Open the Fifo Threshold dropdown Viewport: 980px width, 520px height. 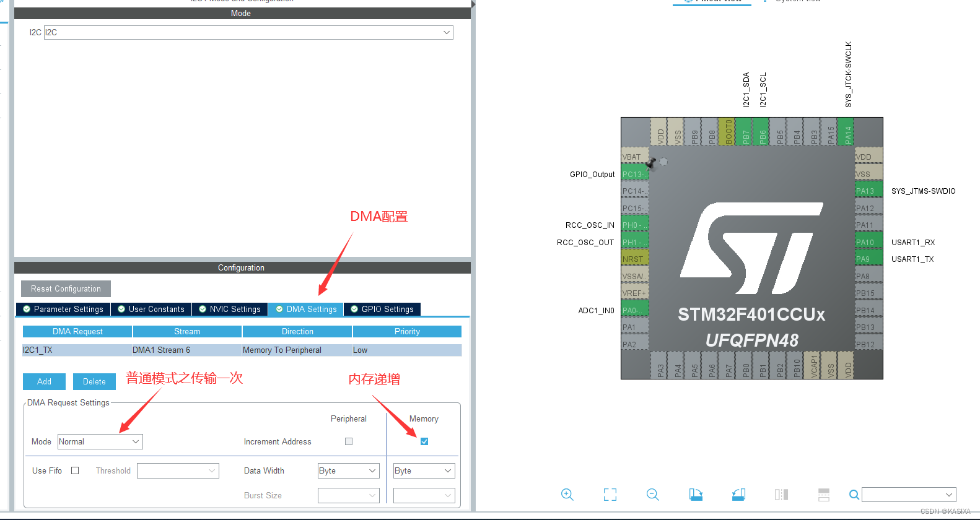(178, 470)
